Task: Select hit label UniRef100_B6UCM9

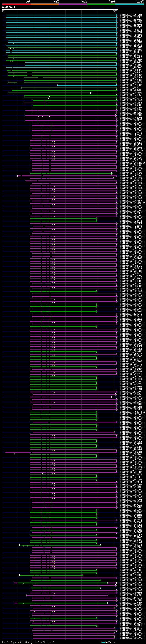Action: click(131, 42)
